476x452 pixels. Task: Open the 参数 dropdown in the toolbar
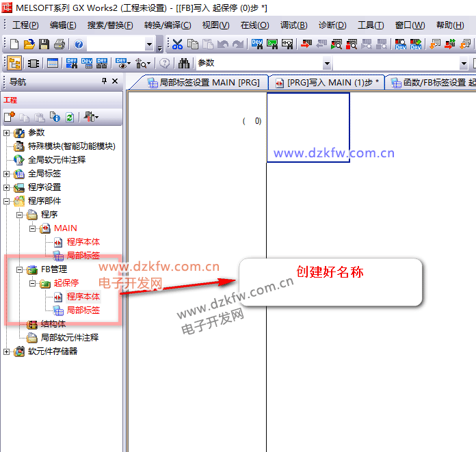tap(327, 63)
